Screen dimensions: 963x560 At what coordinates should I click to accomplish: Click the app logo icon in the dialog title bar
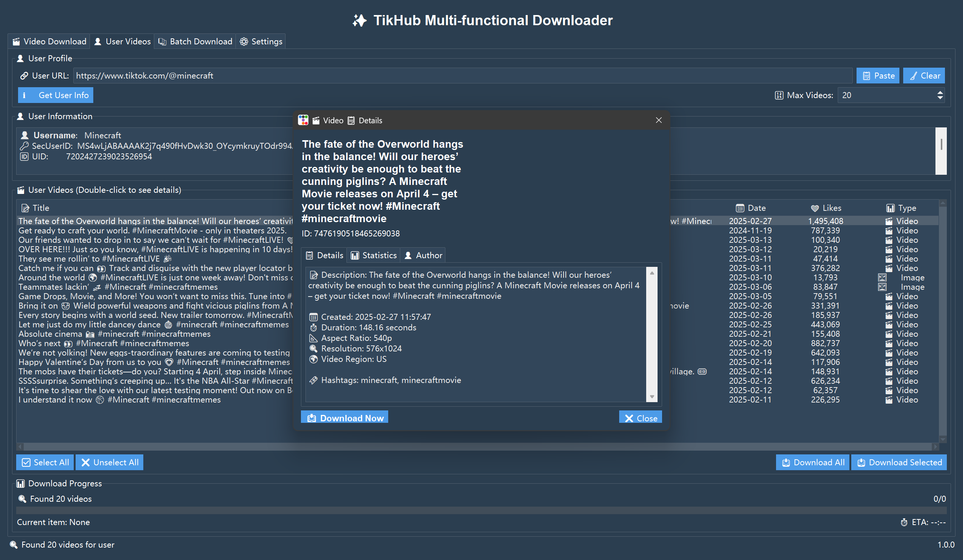coord(303,120)
